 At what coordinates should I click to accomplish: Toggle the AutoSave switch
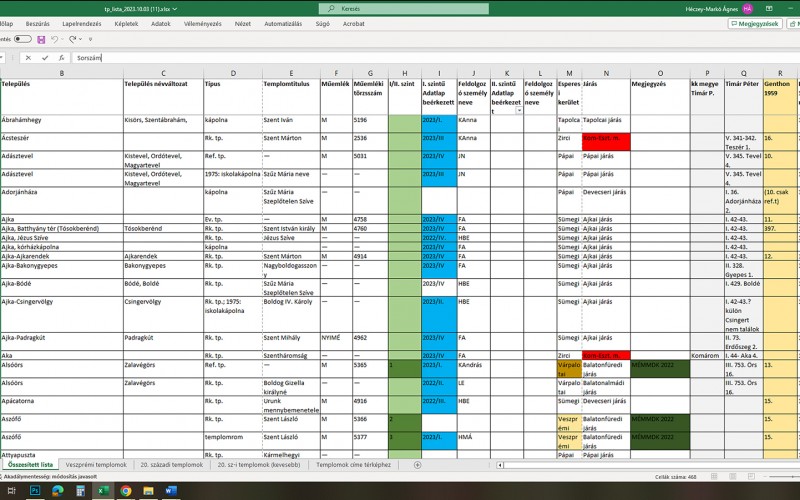(x=22, y=39)
